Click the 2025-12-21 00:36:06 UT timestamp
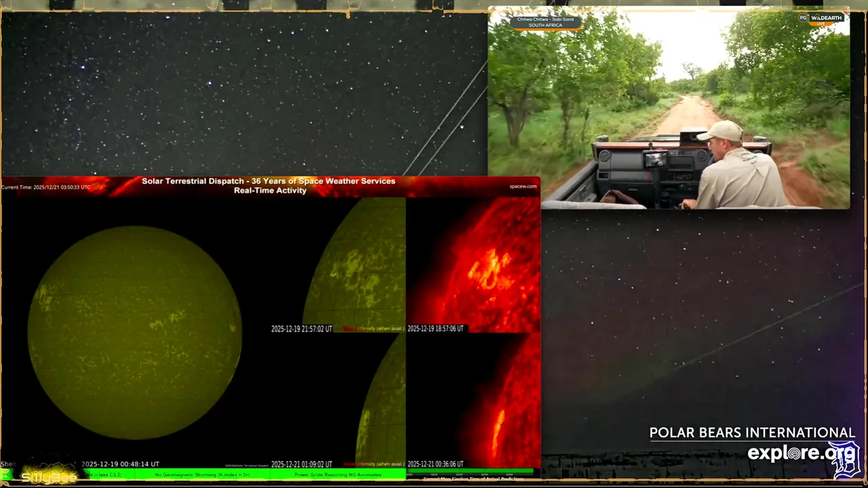This screenshot has height=488, width=868. point(435,464)
